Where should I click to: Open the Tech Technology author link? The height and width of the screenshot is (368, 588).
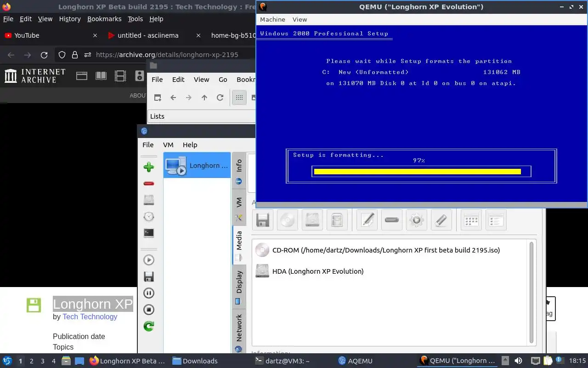(x=90, y=316)
